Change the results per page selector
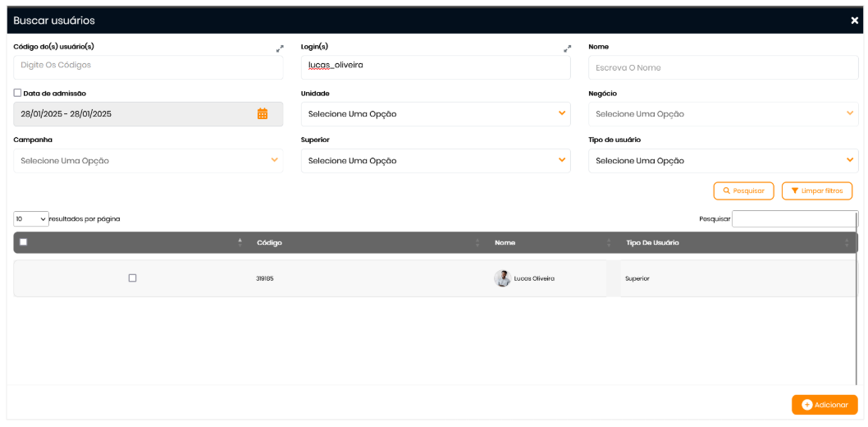 coord(31,219)
